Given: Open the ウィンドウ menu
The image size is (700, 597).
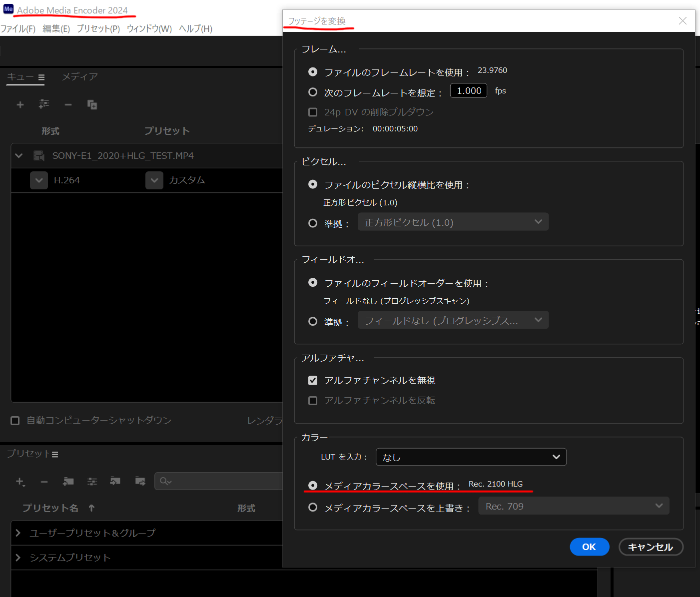Looking at the screenshot, I should click(148, 28).
